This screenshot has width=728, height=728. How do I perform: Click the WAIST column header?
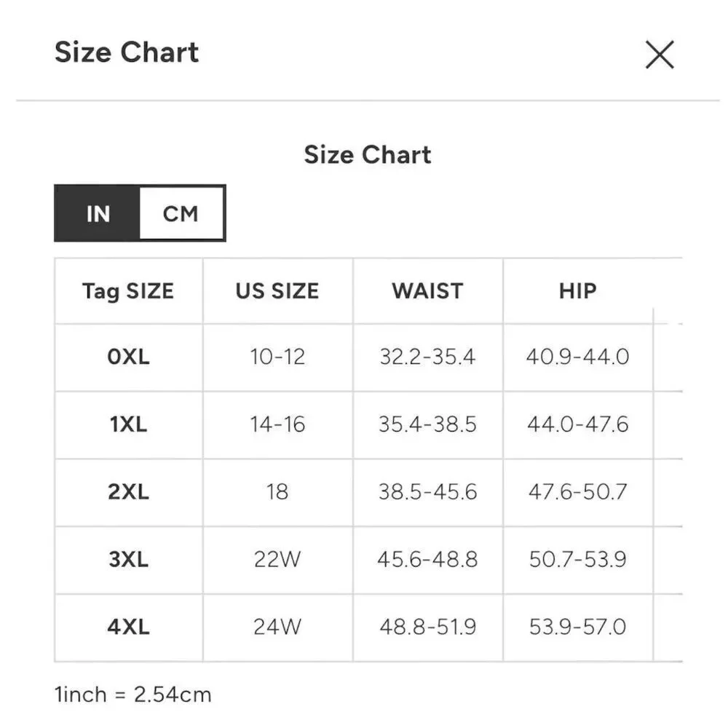click(x=427, y=291)
